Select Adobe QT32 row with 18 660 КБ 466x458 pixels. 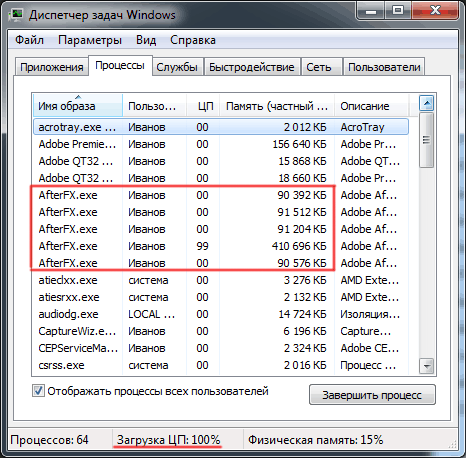tap(221, 178)
